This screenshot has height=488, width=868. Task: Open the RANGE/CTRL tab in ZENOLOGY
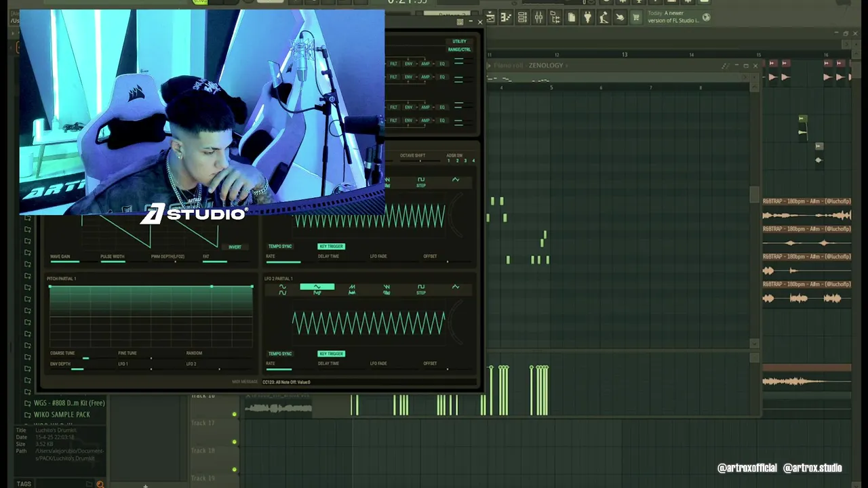click(x=459, y=49)
